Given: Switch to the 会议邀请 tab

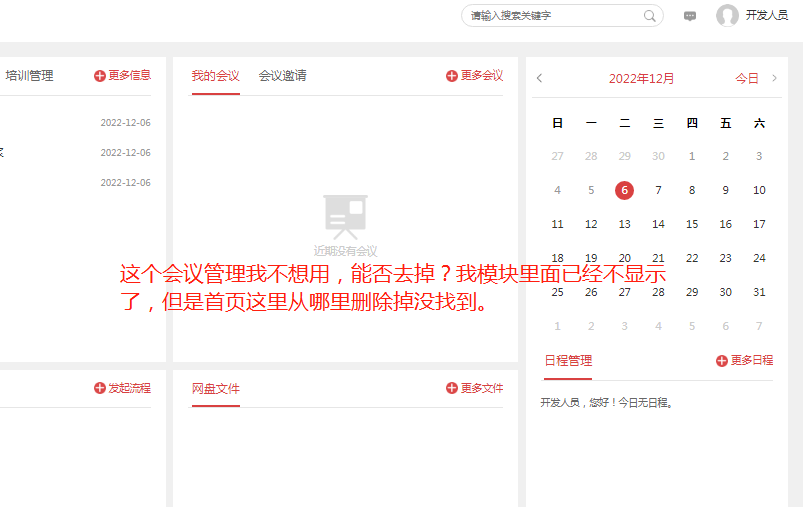Looking at the screenshot, I should pyautogui.click(x=282, y=76).
